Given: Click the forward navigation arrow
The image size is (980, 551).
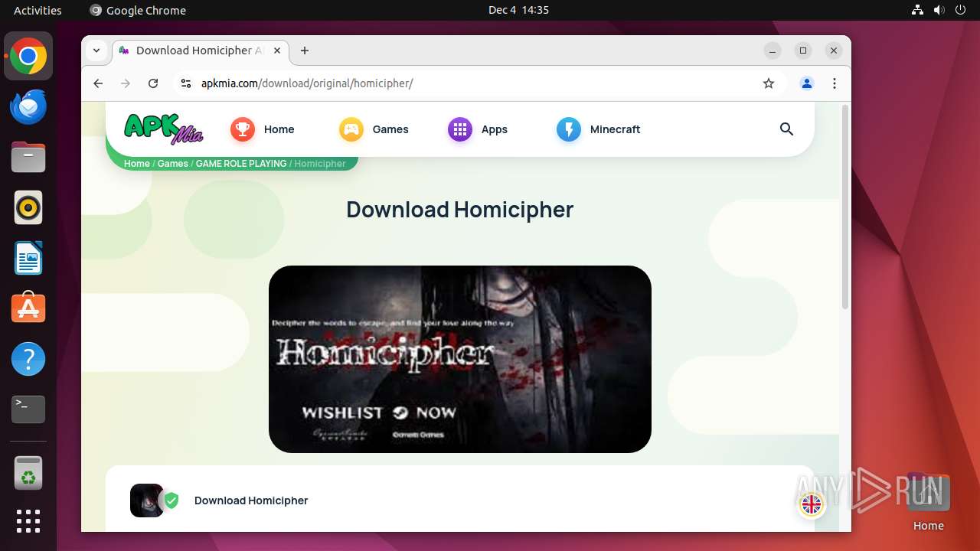Looking at the screenshot, I should click(x=126, y=83).
